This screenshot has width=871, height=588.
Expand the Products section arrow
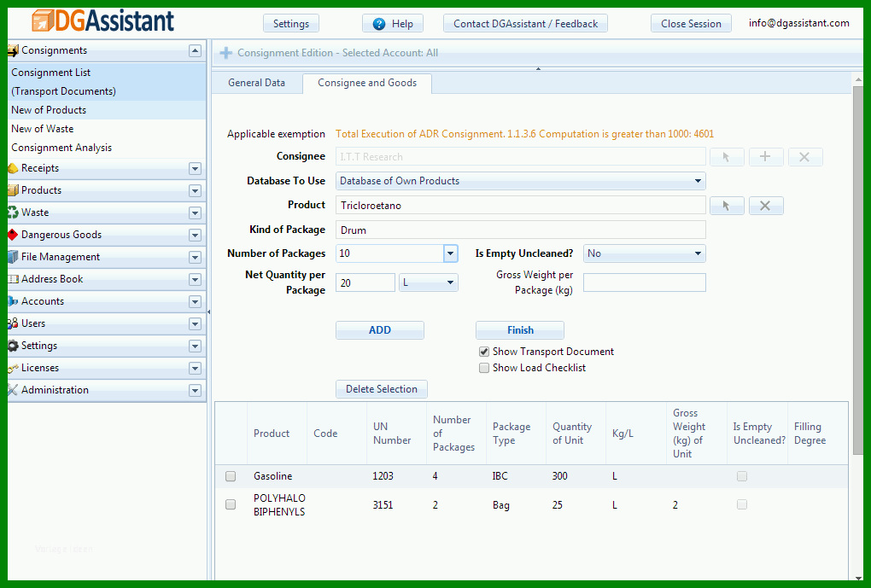(195, 190)
